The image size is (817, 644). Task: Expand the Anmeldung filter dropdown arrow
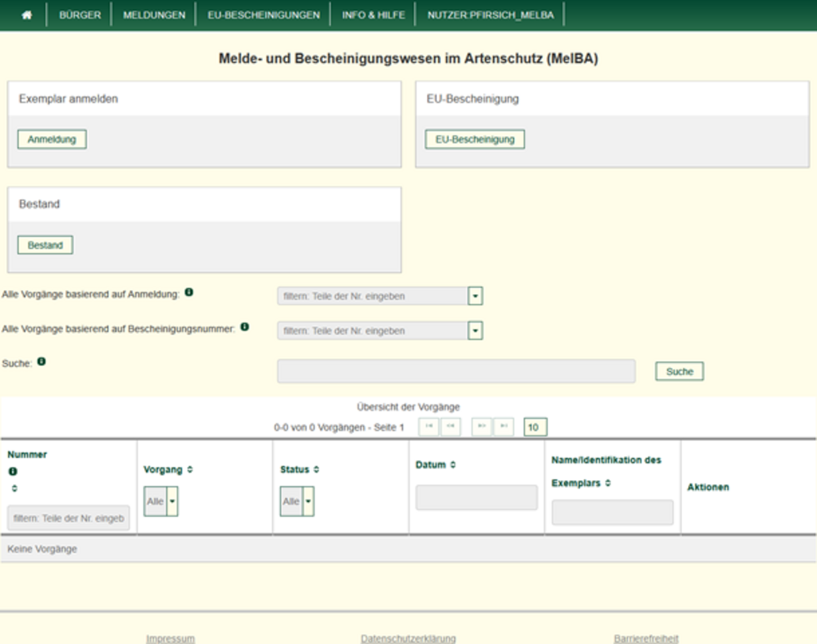(x=475, y=296)
